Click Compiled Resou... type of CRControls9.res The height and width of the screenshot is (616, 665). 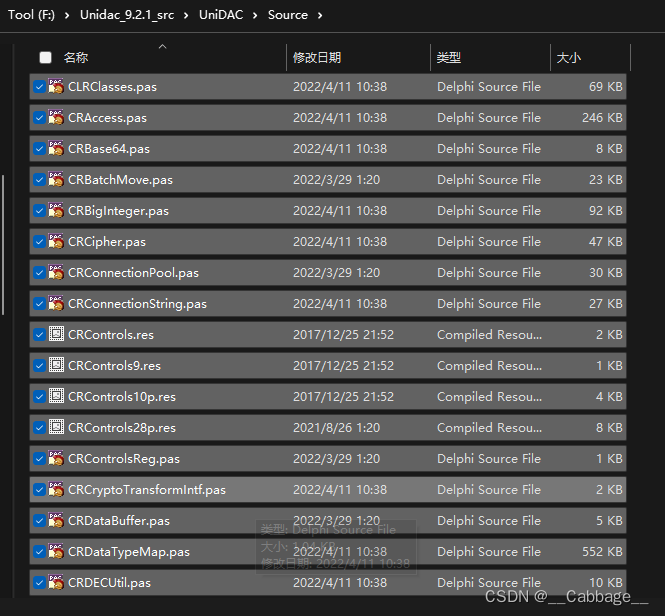coord(489,366)
